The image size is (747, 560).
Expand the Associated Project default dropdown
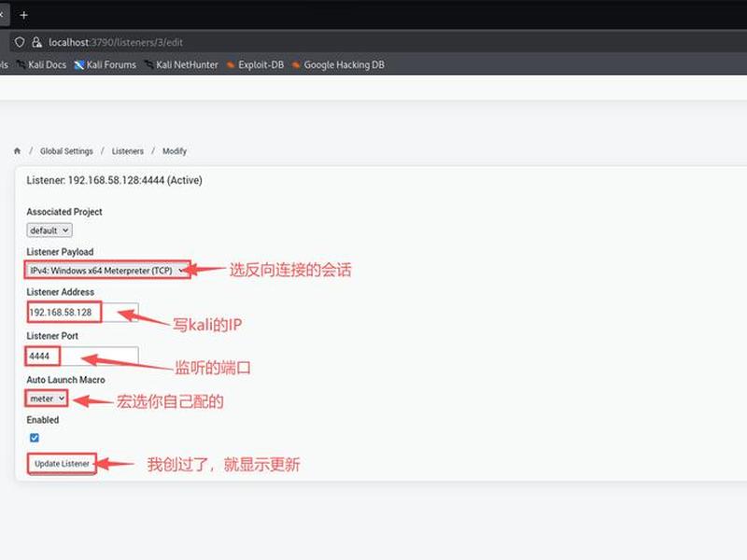click(x=49, y=231)
